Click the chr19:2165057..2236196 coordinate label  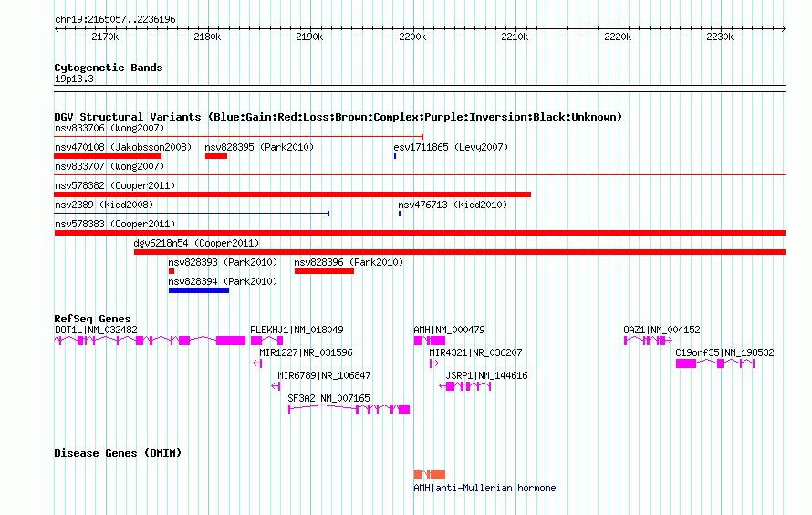[x=115, y=20]
